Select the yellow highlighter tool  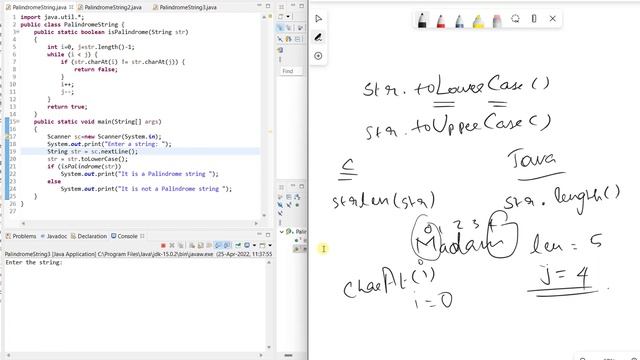click(x=478, y=20)
